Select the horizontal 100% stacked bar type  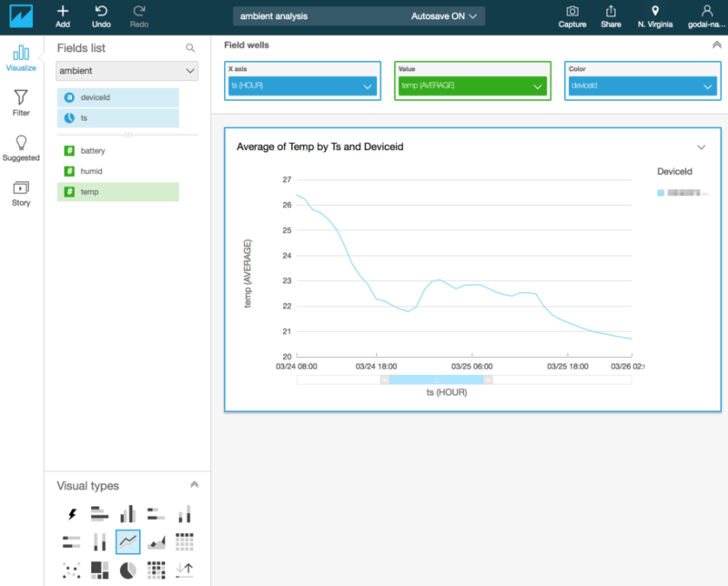(72, 541)
